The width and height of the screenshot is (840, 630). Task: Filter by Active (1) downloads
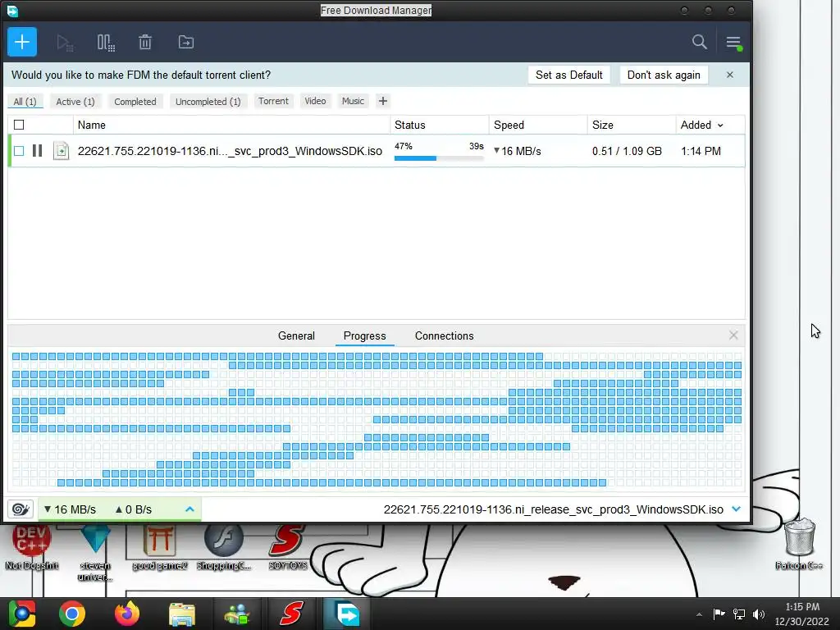click(75, 102)
